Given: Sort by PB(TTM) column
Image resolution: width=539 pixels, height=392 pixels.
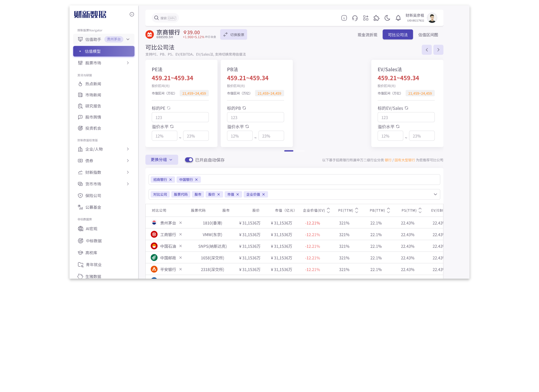Looking at the screenshot, I should click(x=388, y=210).
